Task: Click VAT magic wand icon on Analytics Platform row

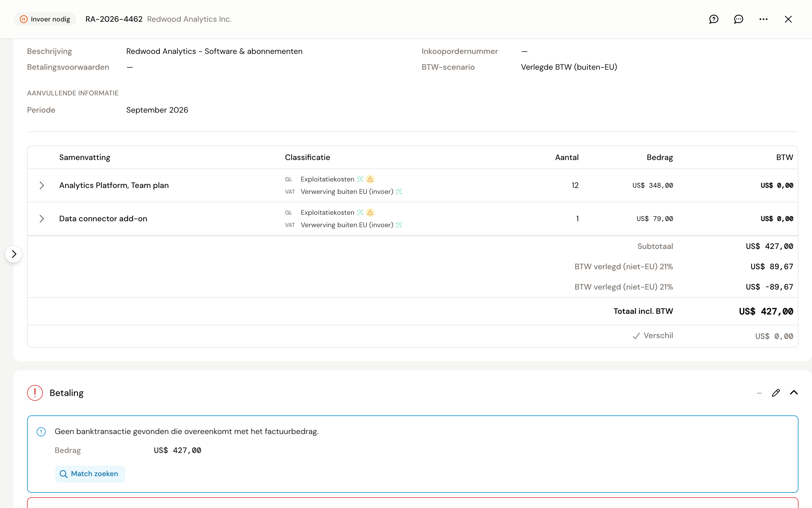Action: (399, 192)
